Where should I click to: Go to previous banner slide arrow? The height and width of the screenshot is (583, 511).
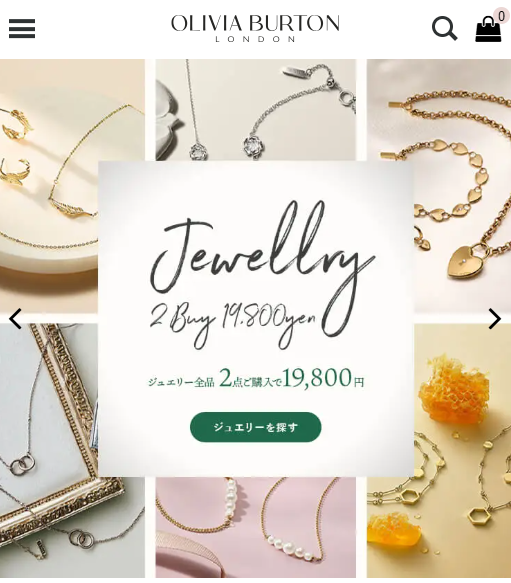15,319
